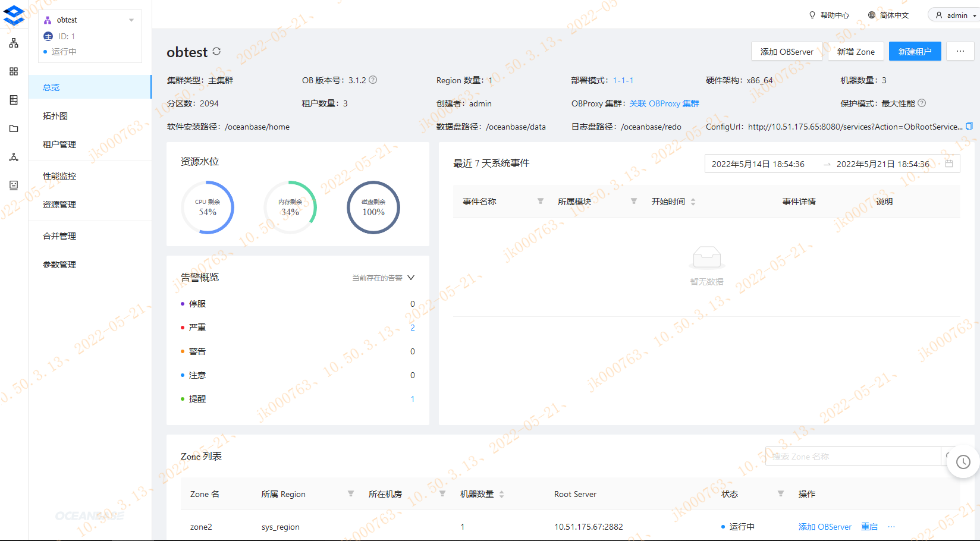Open the critical alarms count 2
980x541 pixels.
(x=413, y=328)
